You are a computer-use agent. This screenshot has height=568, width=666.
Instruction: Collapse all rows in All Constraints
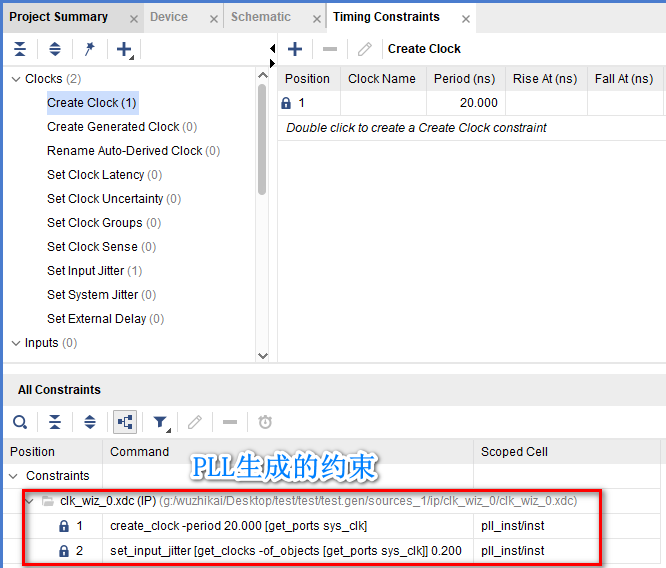coord(55,422)
